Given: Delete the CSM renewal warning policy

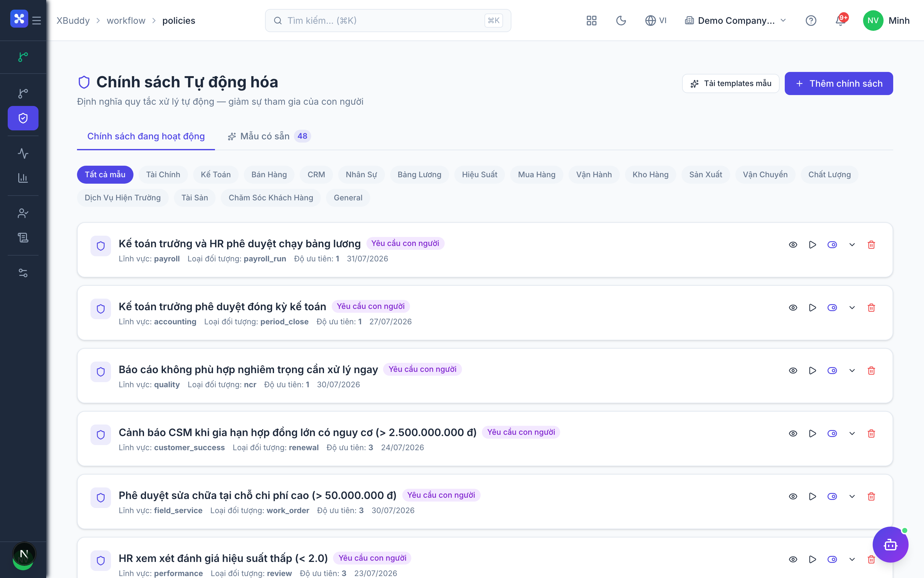Looking at the screenshot, I should [x=871, y=433].
